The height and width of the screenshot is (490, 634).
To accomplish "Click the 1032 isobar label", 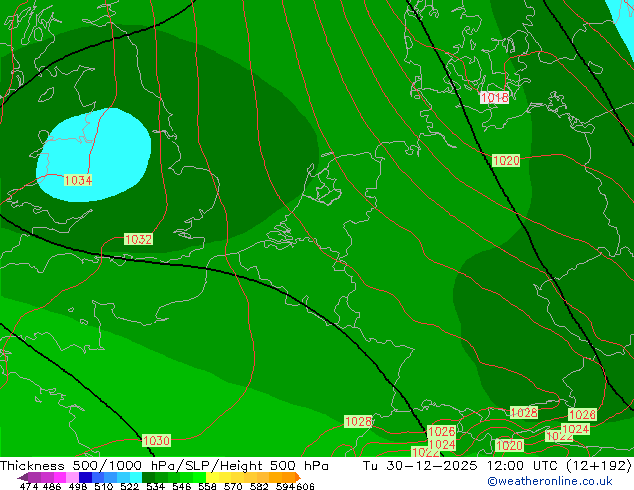I will click(x=138, y=239).
